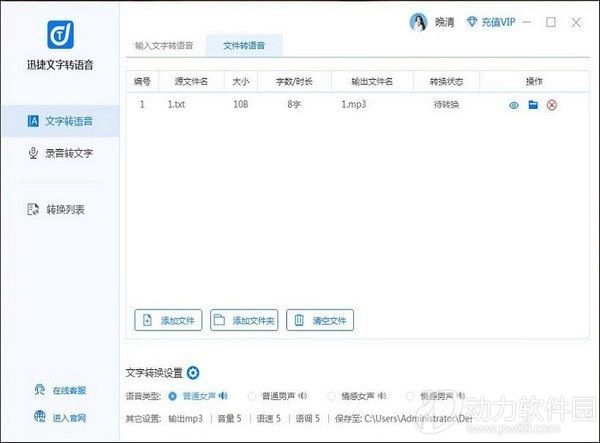The width and height of the screenshot is (600, 443).
Task: Click the 添加文件夹 button
Action: pos(244,320)
